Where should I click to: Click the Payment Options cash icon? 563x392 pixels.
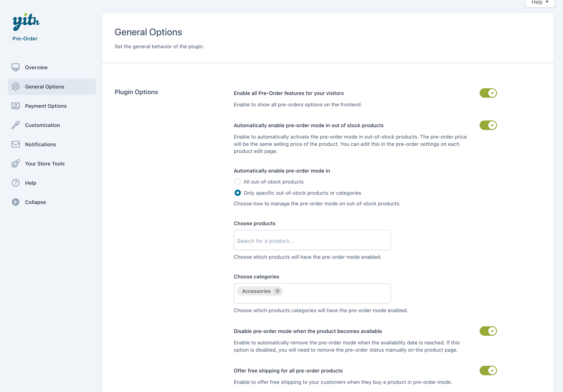16,106
